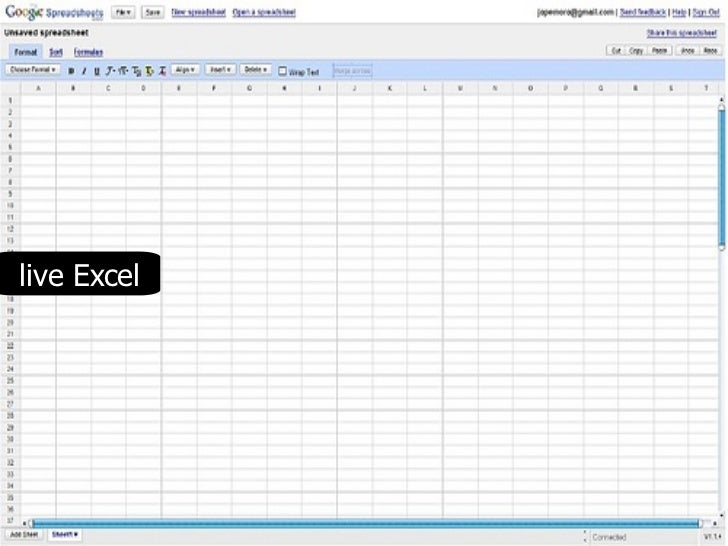Image resolution: width=728 pixels, height=546 pixels.
Task: Click the remove formatting icon
Action: tap(162, 71)
